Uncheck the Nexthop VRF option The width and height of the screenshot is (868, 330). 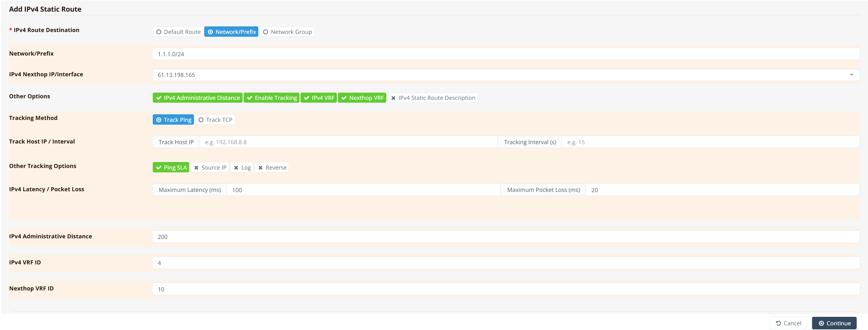[362, 98]
